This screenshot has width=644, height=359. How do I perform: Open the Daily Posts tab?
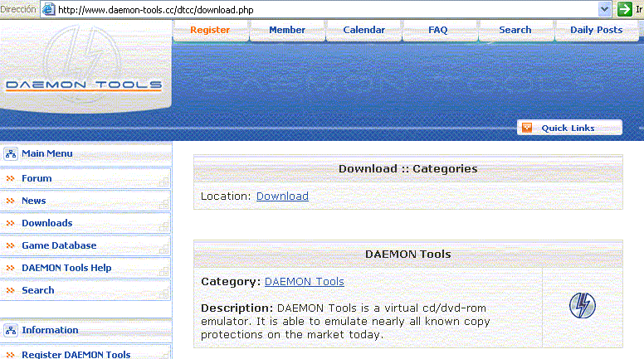(x=597, y=30)
